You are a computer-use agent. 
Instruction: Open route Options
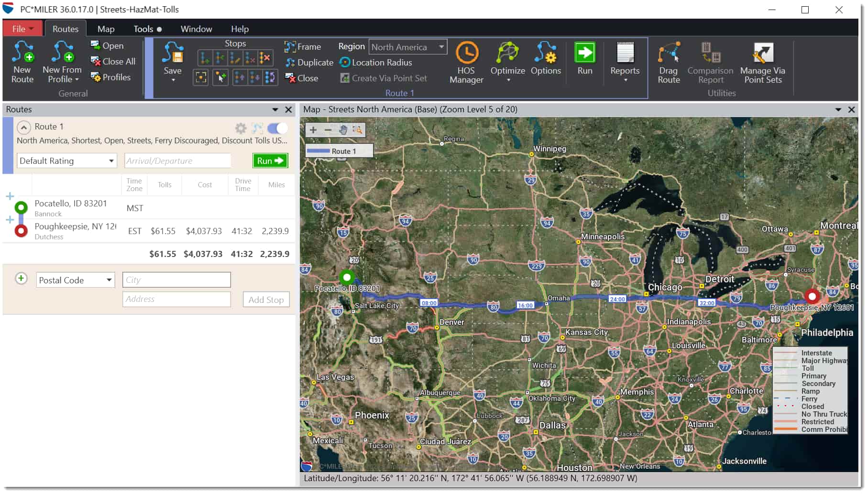coord(547,58)
